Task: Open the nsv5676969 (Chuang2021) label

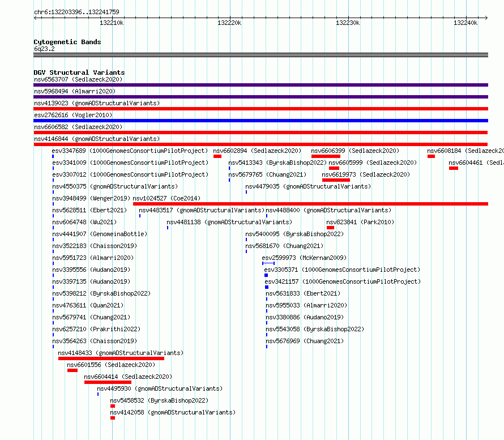Action: tap(305, 341)
